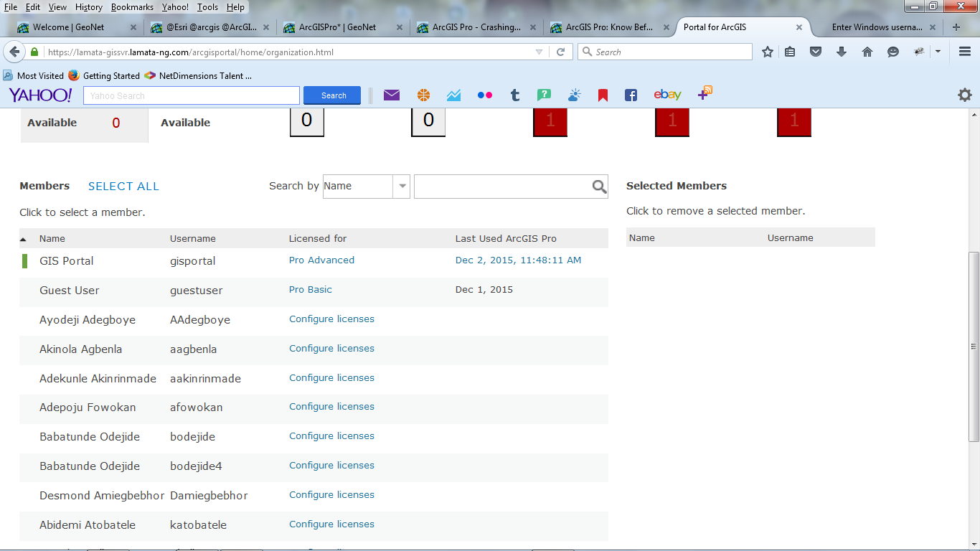
Task: Configure licenses for Abidemi Atobatele
Action: (x=331, y=524)
